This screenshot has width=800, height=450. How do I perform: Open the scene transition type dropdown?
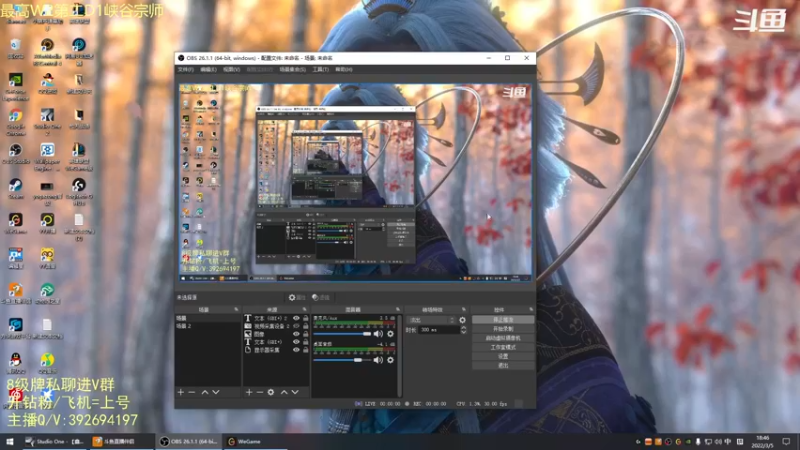point(431,320)
